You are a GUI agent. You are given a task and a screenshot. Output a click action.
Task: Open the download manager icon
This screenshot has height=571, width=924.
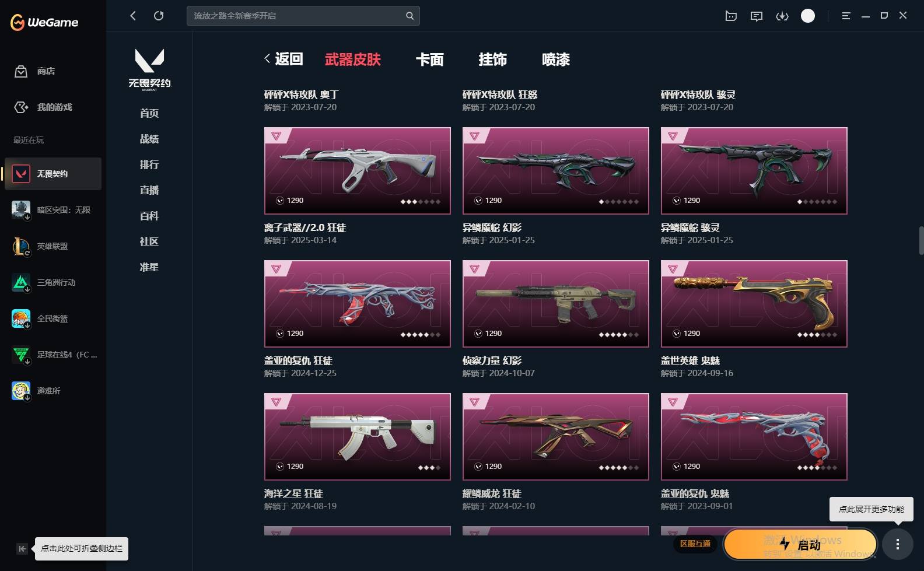pos(782,16)
